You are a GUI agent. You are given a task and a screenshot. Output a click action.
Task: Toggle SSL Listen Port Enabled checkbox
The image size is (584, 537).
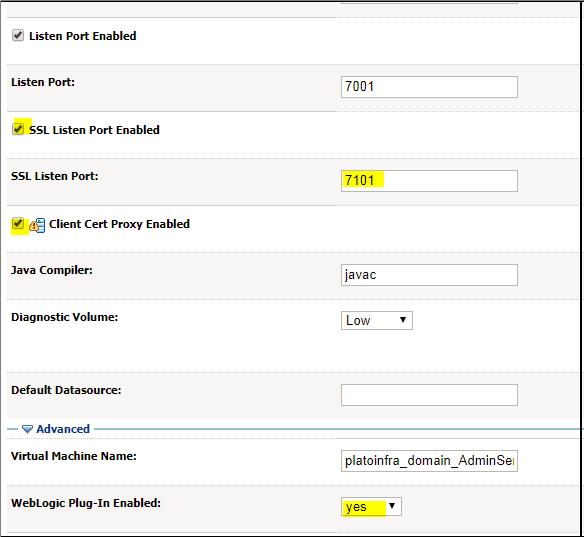18,129
